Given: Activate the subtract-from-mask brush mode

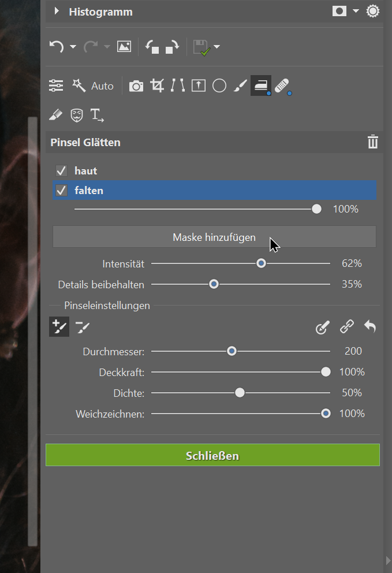Looking at the screenshot, I should coord(82,327).
